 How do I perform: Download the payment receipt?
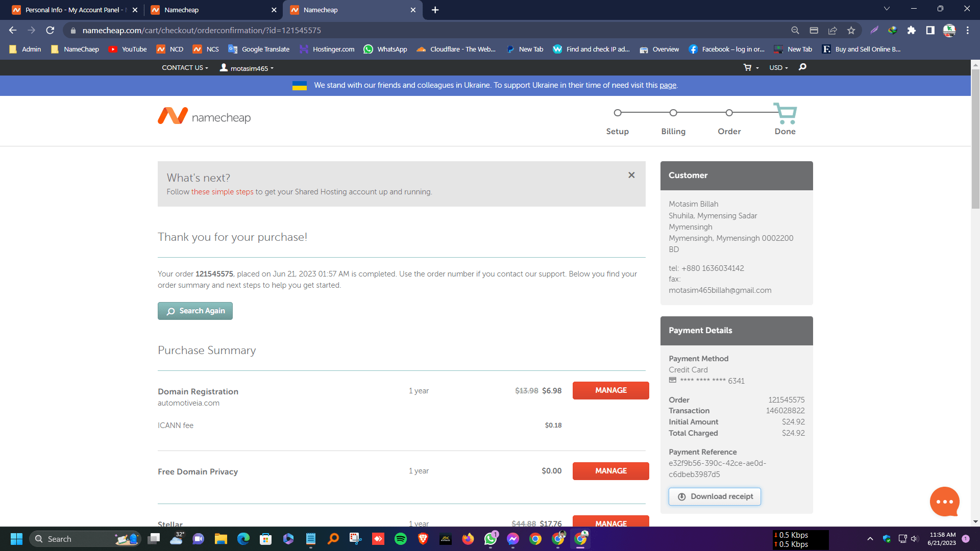pyautogui.click(x=715, y=496)
